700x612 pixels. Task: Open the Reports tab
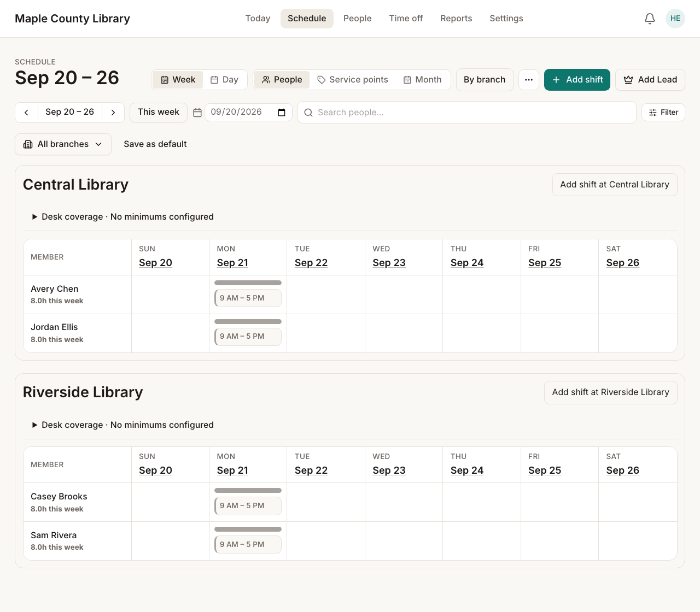[456, 19]
